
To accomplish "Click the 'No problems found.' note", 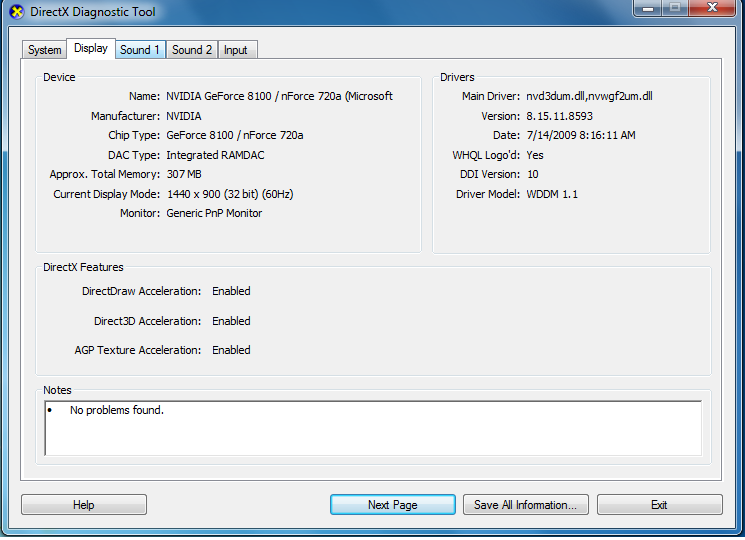I will pyautogui.click(x=117, y=410).
